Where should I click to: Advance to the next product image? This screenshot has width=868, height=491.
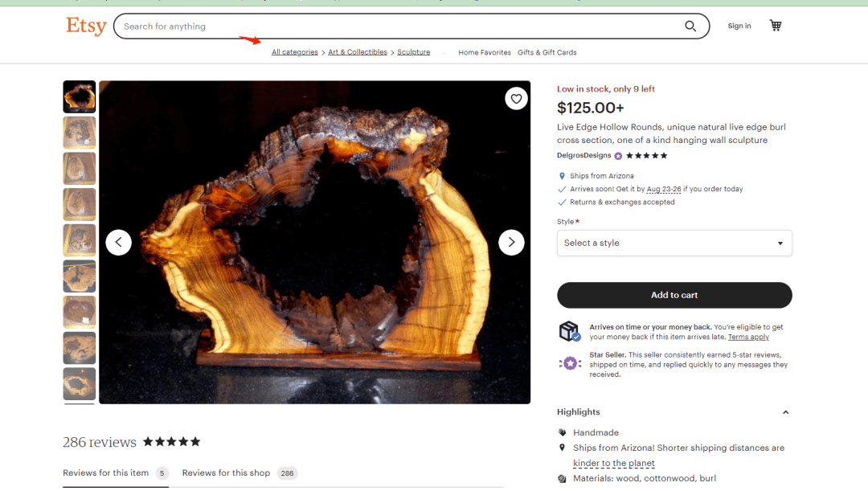(x=511, y=242)
